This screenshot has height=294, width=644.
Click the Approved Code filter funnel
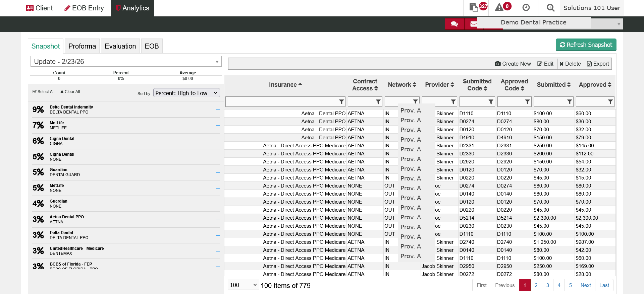tap(527, 102)
